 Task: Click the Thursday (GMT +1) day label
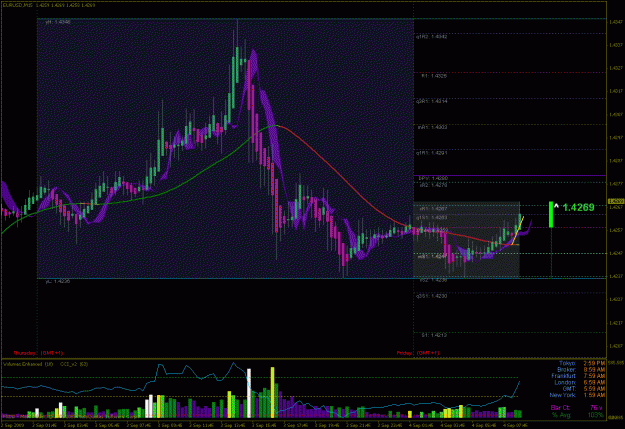tap(38, 353)
